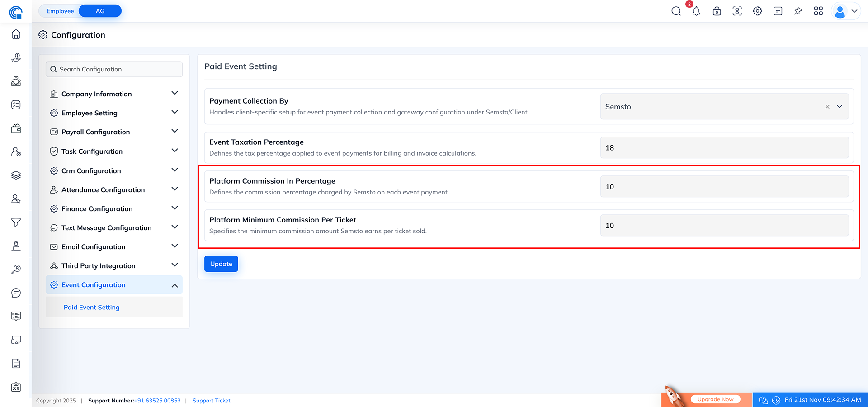Click the Event Taxation Percentage input field
Viewport: 868px width, 407px height.
(724, 147)
